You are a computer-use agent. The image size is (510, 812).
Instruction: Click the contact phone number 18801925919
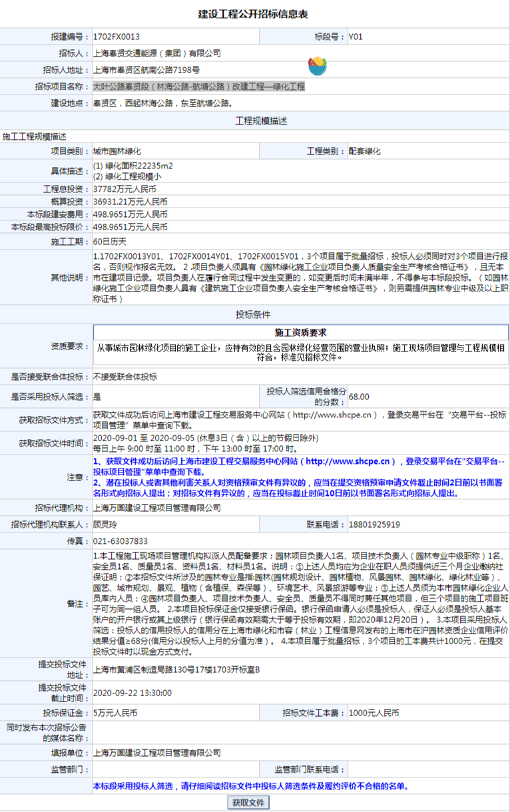point(374,524)
